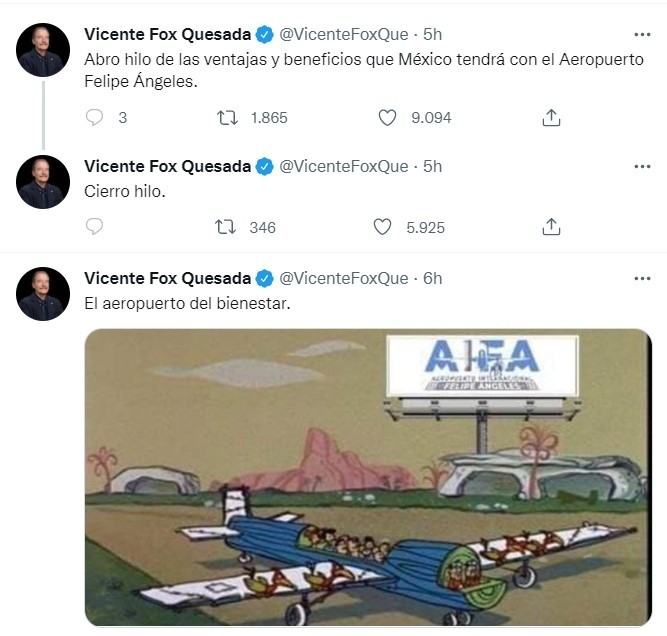The height and width of the screenshot is (636, 667).
Task: Click @VicenteFoxQue handle on the 'Cierro hilo.' tweet
Action: pos(343,166)
